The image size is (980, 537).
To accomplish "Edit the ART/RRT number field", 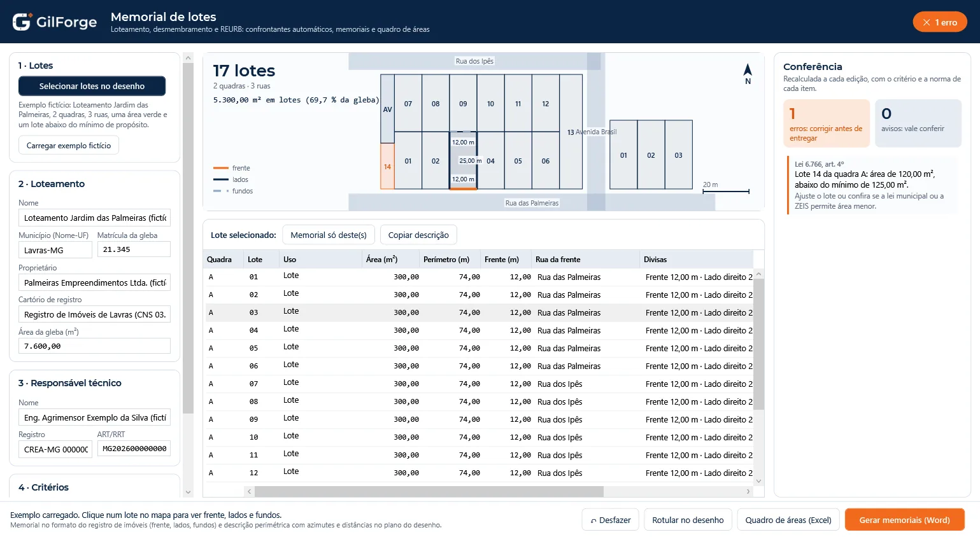I will (134, 449).
